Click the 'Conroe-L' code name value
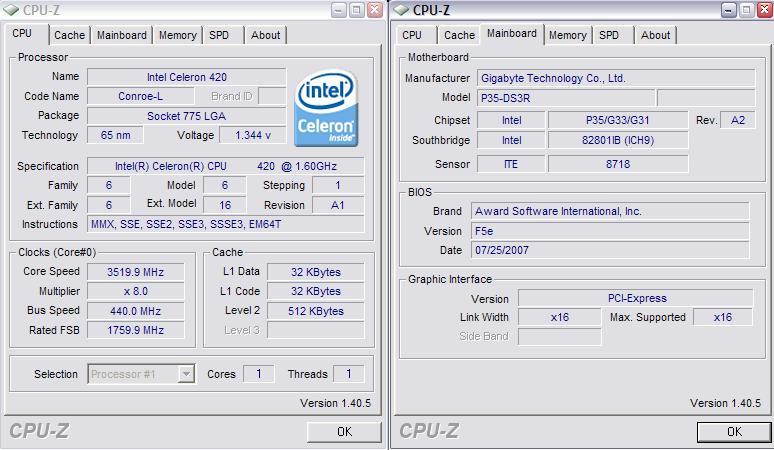The height and width of the screenshot is (450, 774). click(140, 96)
